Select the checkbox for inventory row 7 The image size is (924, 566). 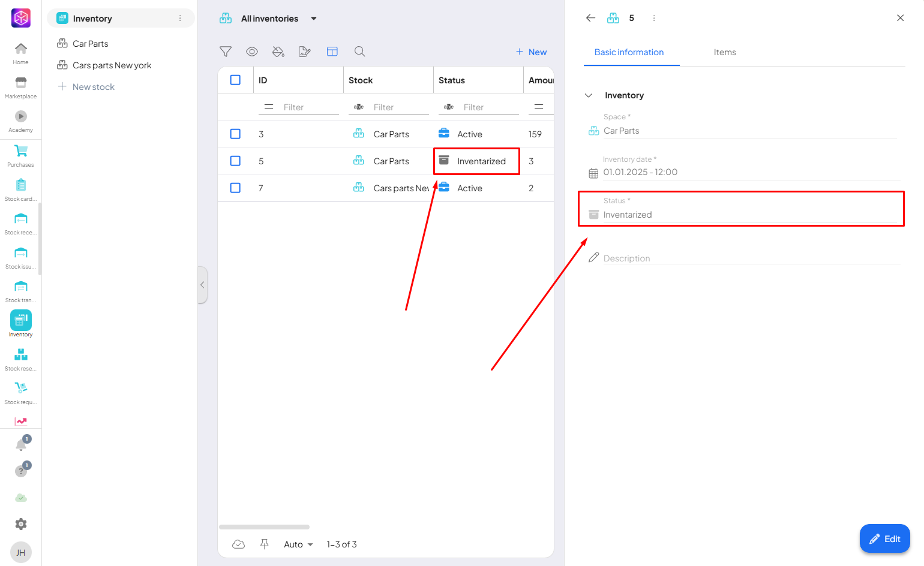point(235,188)
